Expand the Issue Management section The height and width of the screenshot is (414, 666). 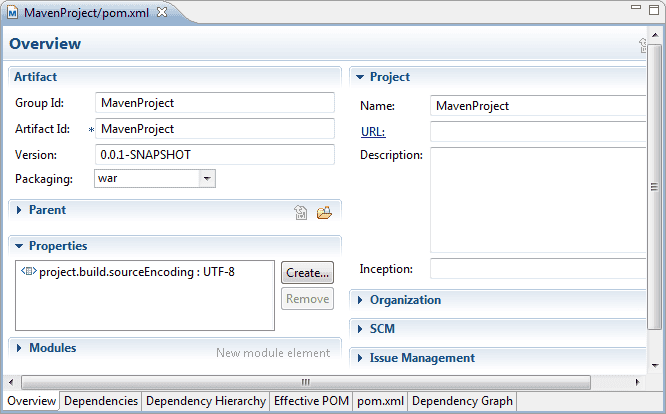tap(360, 358)
